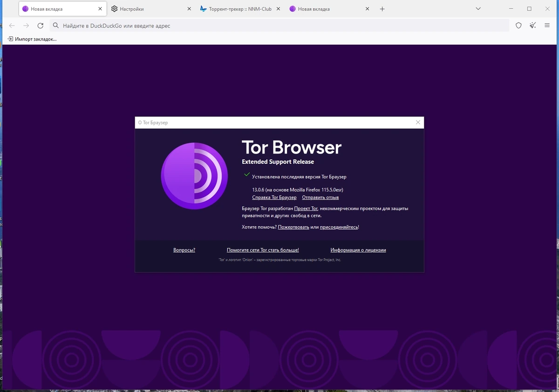
Task: Open a new tab with the plus button
Action: click(x=382, y=9)
